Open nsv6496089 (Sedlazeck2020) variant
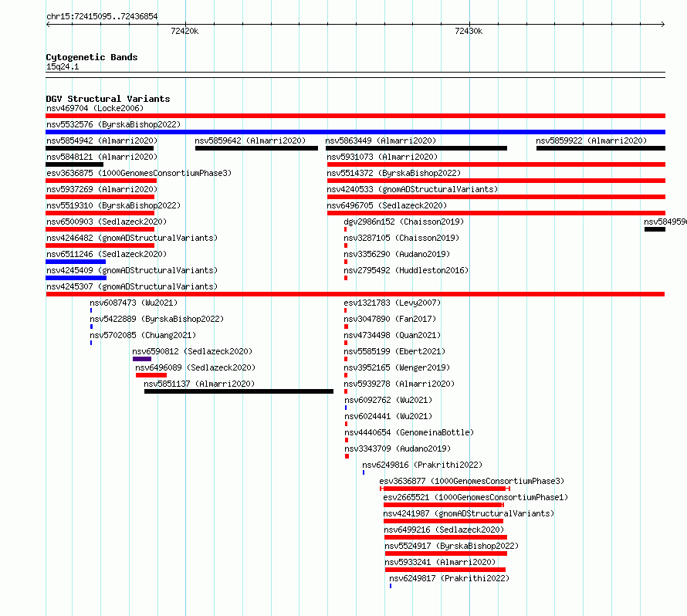This screenshot has width=687, height=616. 195,367
